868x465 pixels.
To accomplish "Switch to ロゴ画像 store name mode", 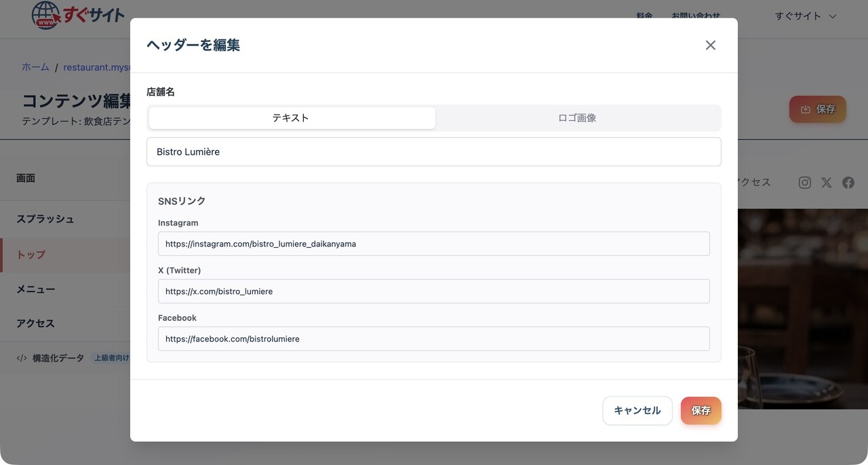I will coord(577,118).
